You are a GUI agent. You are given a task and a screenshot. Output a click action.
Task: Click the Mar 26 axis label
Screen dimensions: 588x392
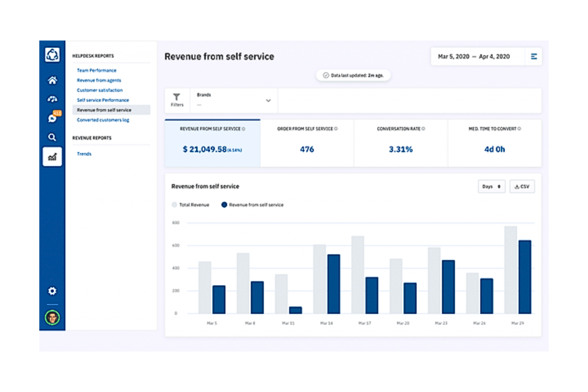click(479, 323)
